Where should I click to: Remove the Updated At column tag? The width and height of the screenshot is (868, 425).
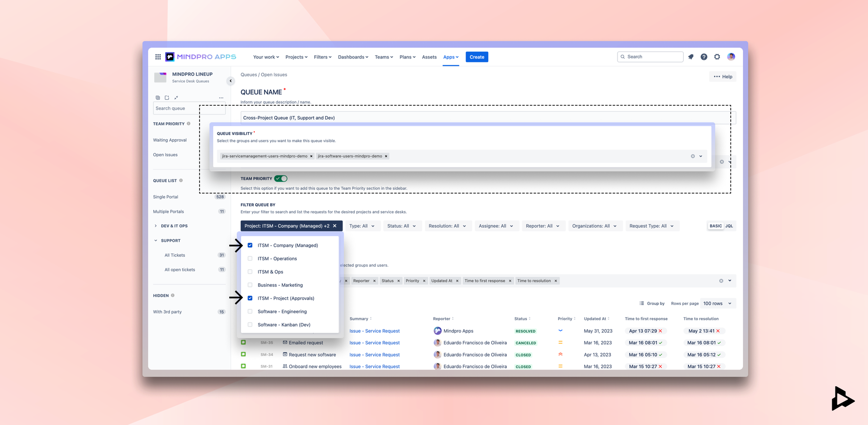coord(457,281)
